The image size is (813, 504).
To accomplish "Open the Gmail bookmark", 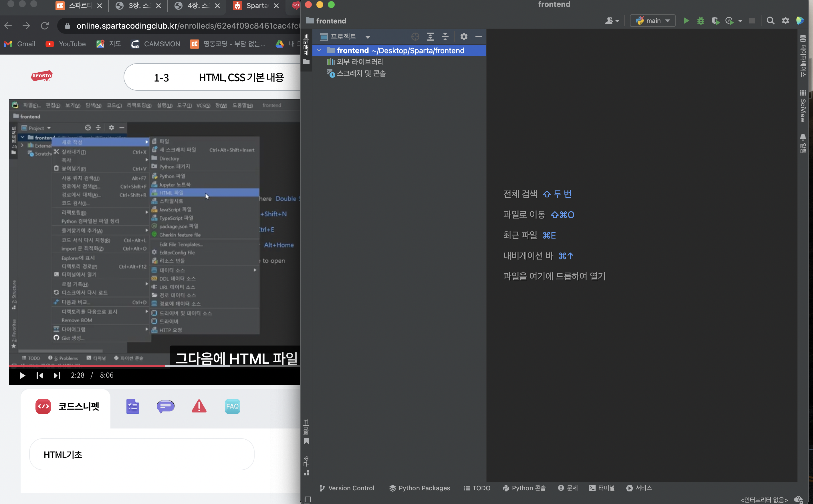I will point(20,44).
